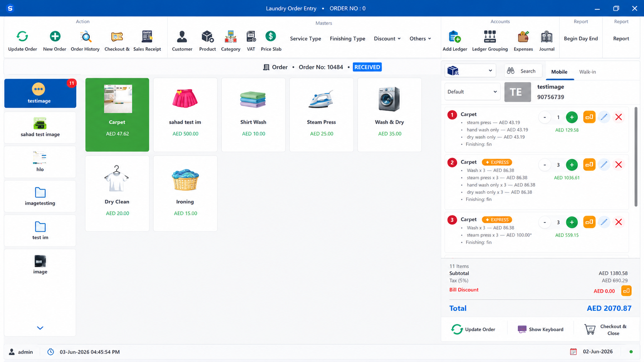Image resolution: width=644 pixels, height=362 pixels.
Task: Open Ledger Grouping
Action: click(x=490, y=41)
